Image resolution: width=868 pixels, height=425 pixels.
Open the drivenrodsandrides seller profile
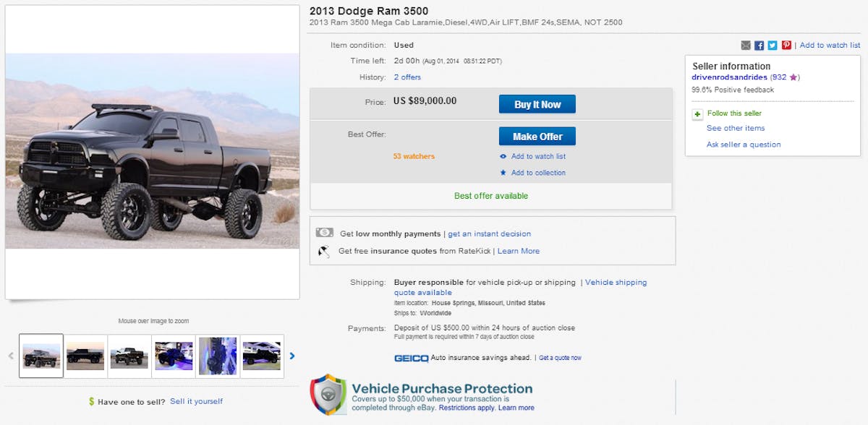(x=729, y=77)
